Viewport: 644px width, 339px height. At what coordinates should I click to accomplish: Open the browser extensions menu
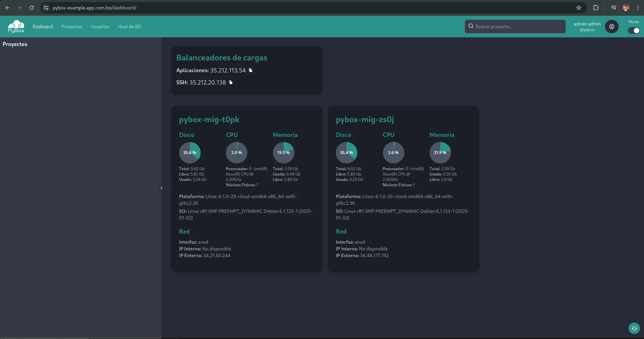pyautogui.click(x=596, y=8)
